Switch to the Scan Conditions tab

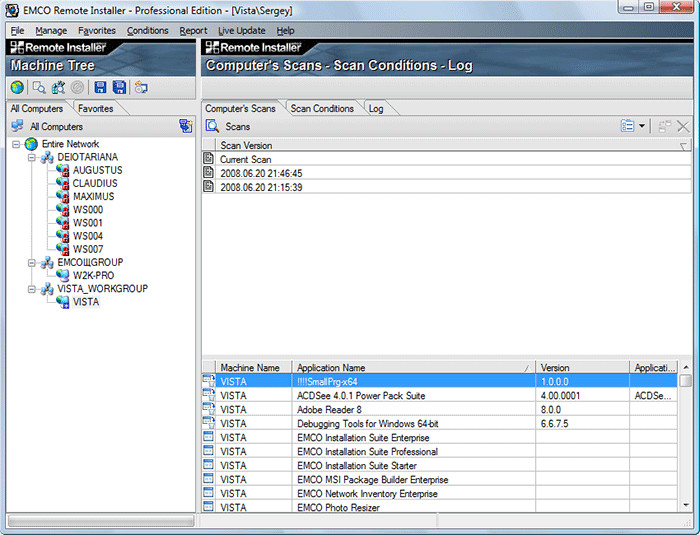(x=322, y=108)
